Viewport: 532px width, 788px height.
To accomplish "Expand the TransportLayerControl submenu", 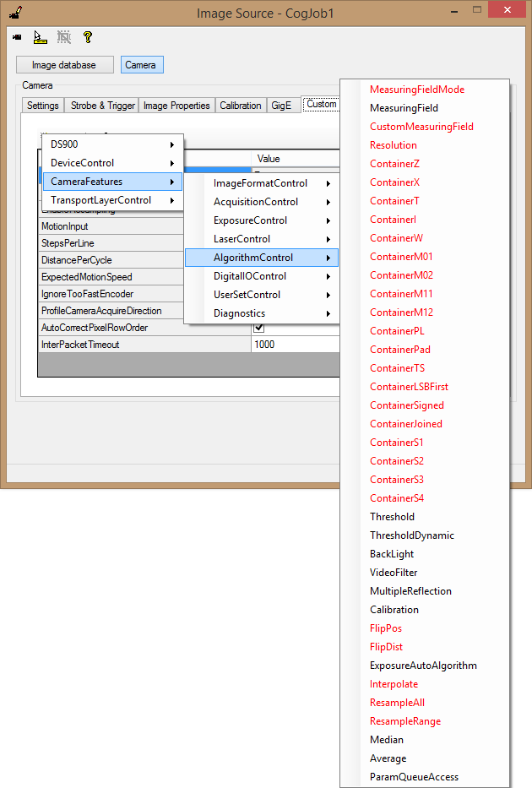I will 112,200.
